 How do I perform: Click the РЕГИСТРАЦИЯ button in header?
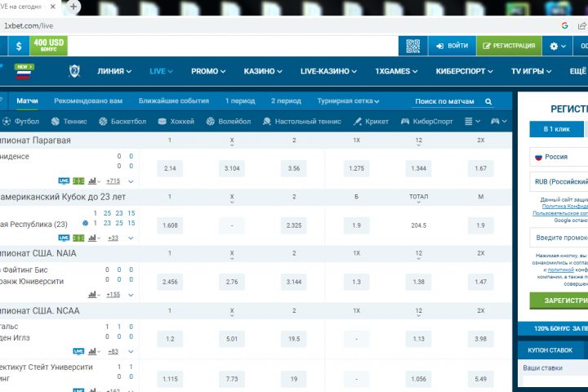[509, 46]
